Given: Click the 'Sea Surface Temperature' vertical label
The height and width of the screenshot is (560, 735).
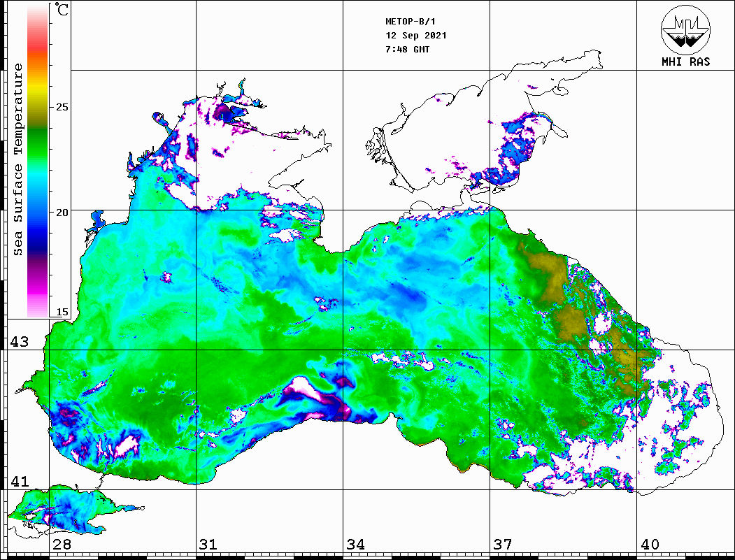Looking at the screenshot, I should 17,160.
